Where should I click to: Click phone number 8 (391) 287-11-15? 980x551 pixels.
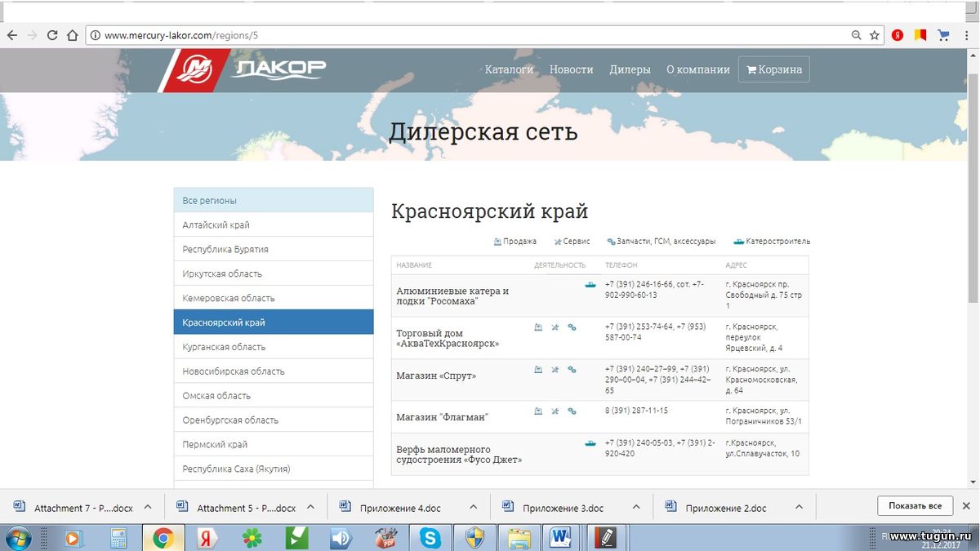(636, 411)
